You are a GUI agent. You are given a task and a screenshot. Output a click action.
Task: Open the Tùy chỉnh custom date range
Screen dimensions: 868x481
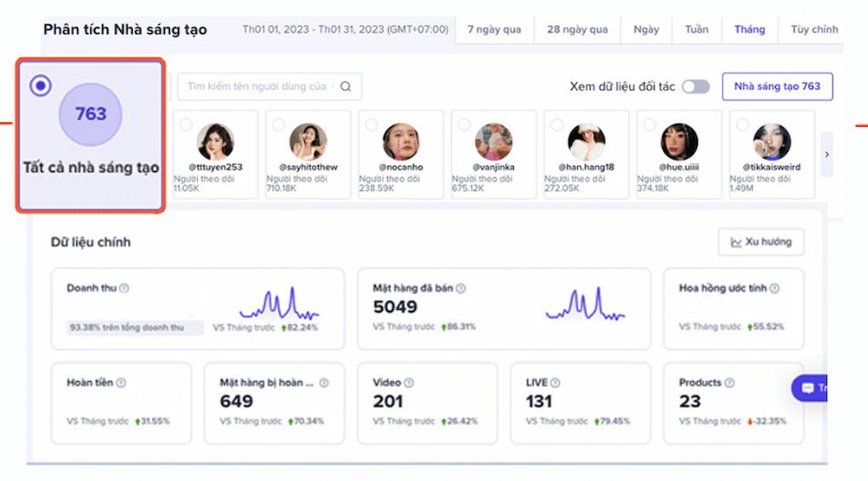[x=814, y=30]
